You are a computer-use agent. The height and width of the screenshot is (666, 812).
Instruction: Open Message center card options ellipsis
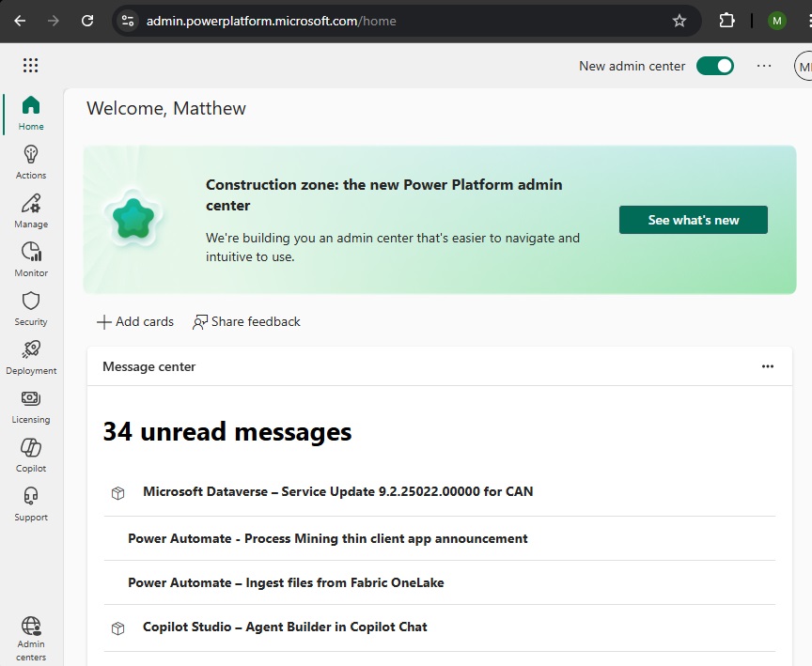point(768,366)
